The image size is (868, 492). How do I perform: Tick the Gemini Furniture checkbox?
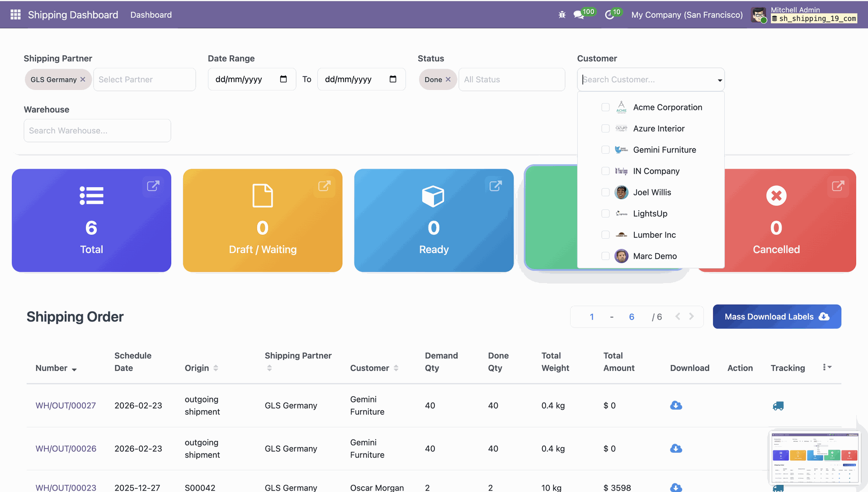coord(605,150)
